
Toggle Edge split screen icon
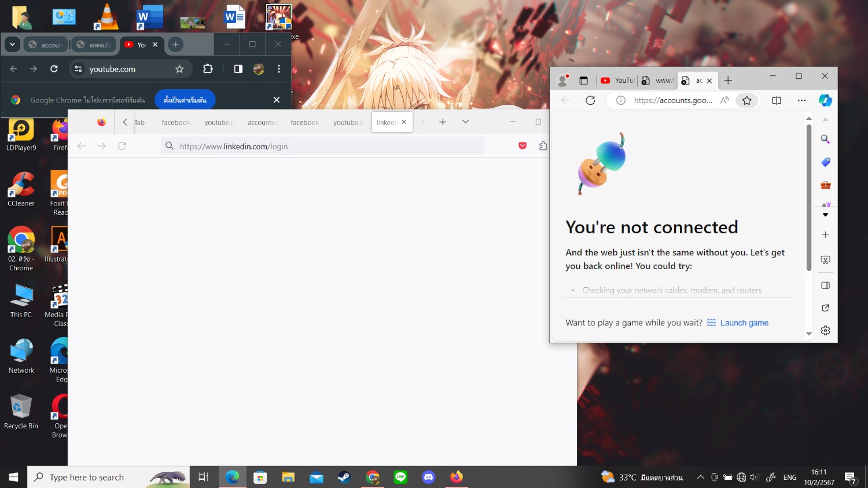pyautogui.click(x=777, y=100)
